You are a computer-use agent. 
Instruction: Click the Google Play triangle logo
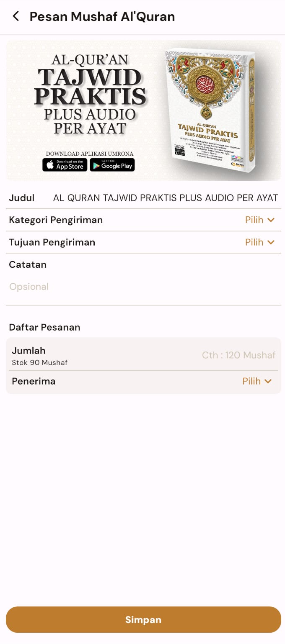pos(96,166)
